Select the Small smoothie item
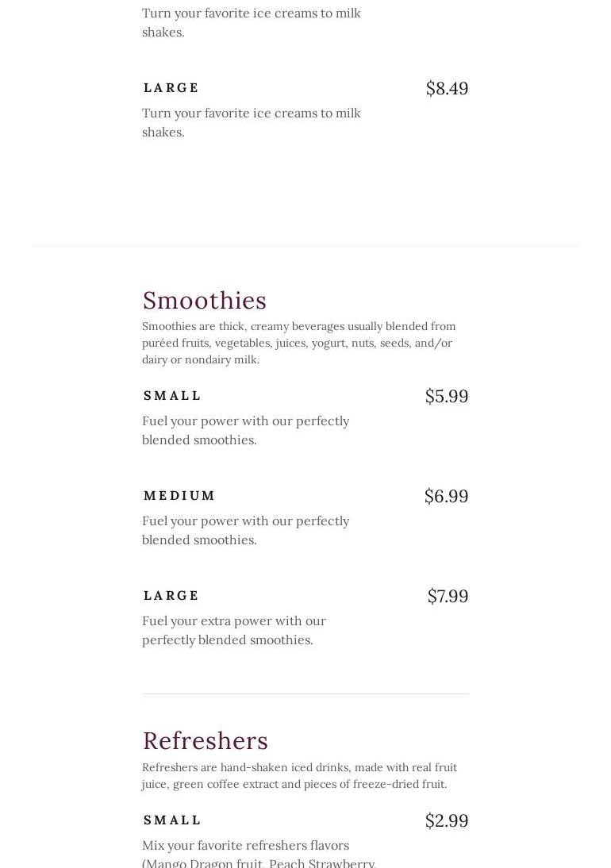The width and height of the screenshot is (611, 868). (172, 396)
